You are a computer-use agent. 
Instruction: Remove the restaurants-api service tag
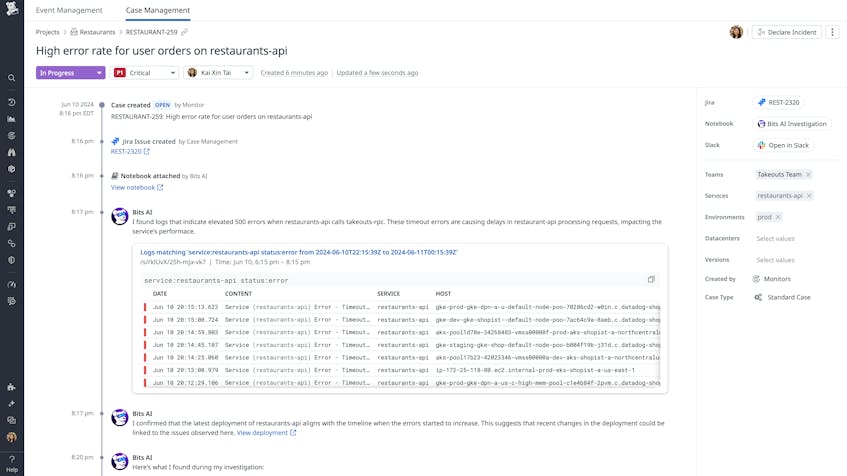click(x=809, y=196)
